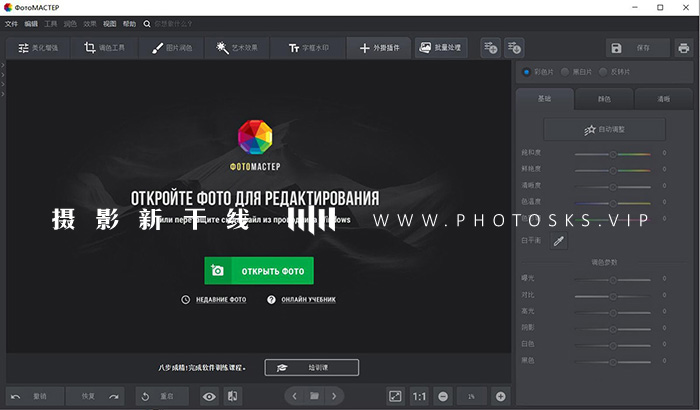Image resolution: width=700 pixels, height=410 pixels.
Task: Click the folder icon between arrows
Action: [314, 396]
